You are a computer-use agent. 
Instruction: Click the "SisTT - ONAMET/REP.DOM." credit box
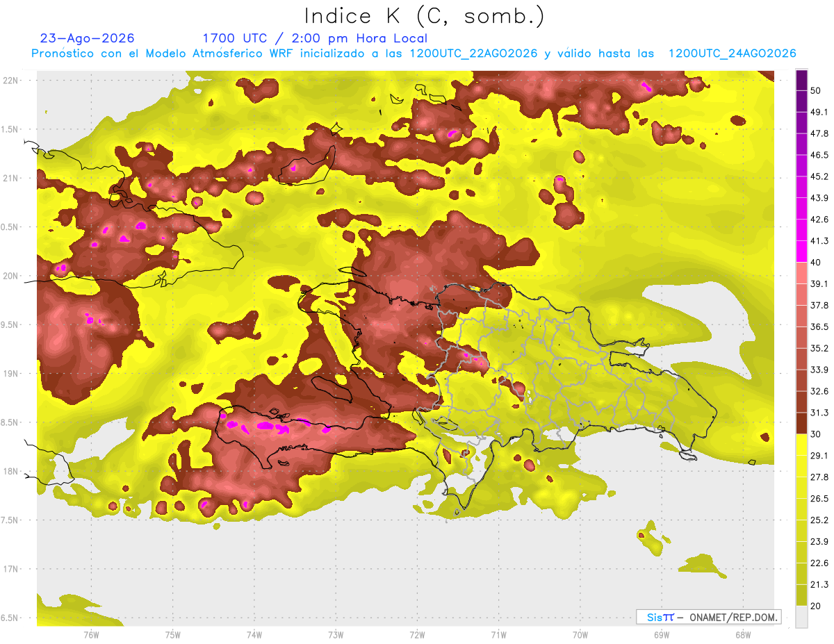pos(708,617)
